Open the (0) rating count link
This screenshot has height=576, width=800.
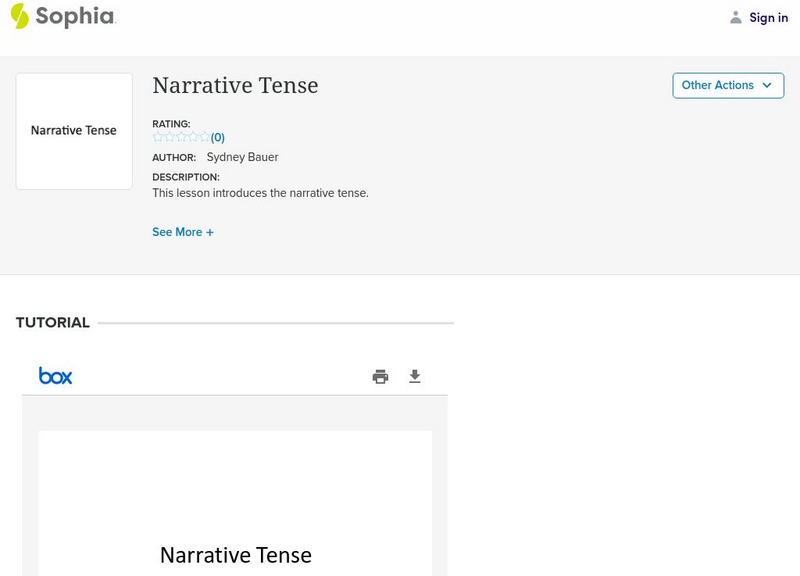click(x=218, y=138)
